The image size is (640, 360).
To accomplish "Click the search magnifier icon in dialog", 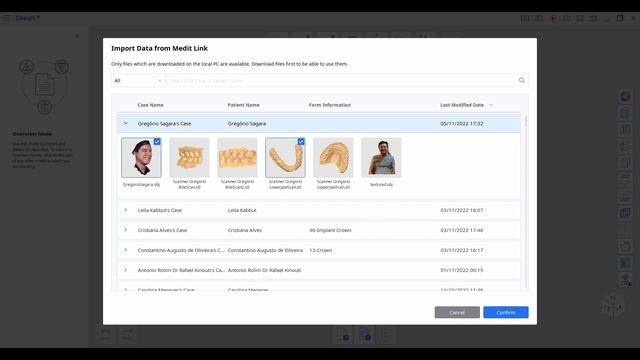I will click(521, 80).
